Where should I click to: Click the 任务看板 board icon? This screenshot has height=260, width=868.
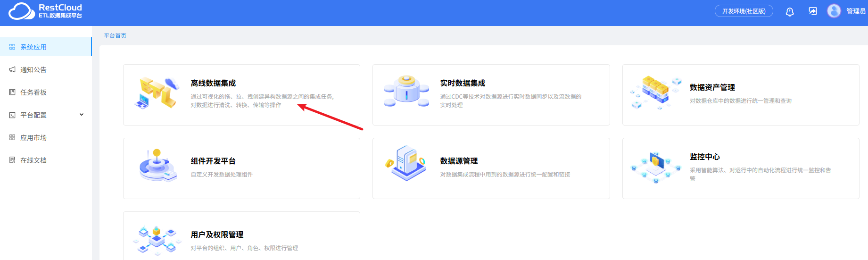12,92
